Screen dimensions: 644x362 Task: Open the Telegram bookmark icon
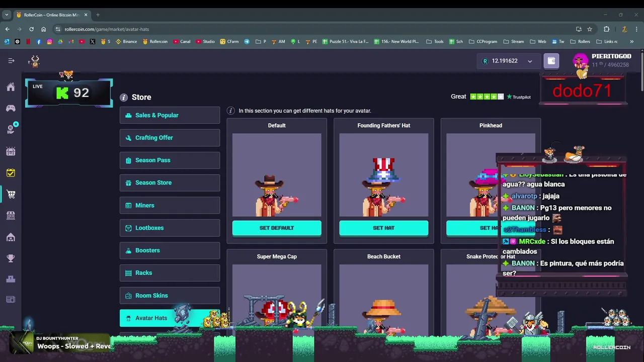coord(247,42)
